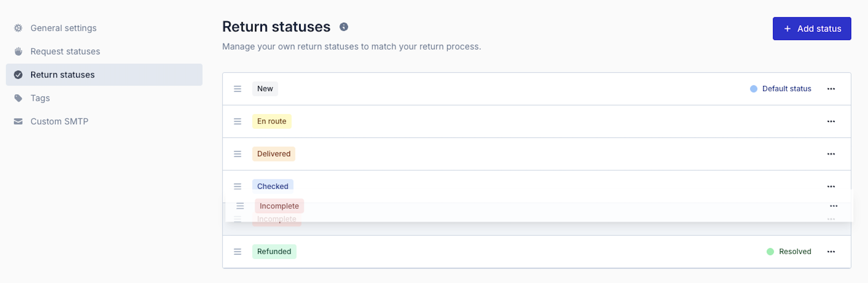This screenshot has height=283, width=868.
Task: Click the drag handle for Checked status
Action: pyautogui.click(x=237, y=186)
